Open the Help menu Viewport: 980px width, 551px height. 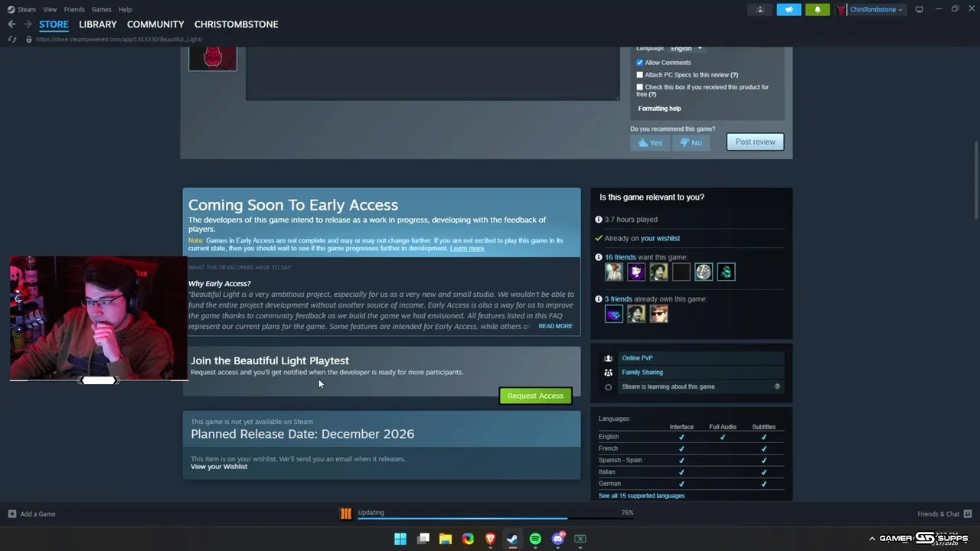click(x=126, y=9)
